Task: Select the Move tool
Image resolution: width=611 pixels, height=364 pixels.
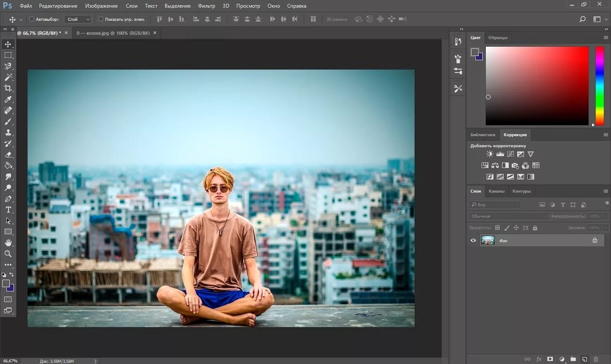Action: pyautogui.click(x=8, y=44)
